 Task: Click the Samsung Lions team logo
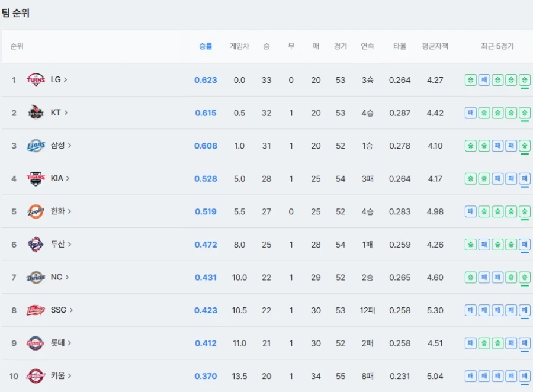36,146
